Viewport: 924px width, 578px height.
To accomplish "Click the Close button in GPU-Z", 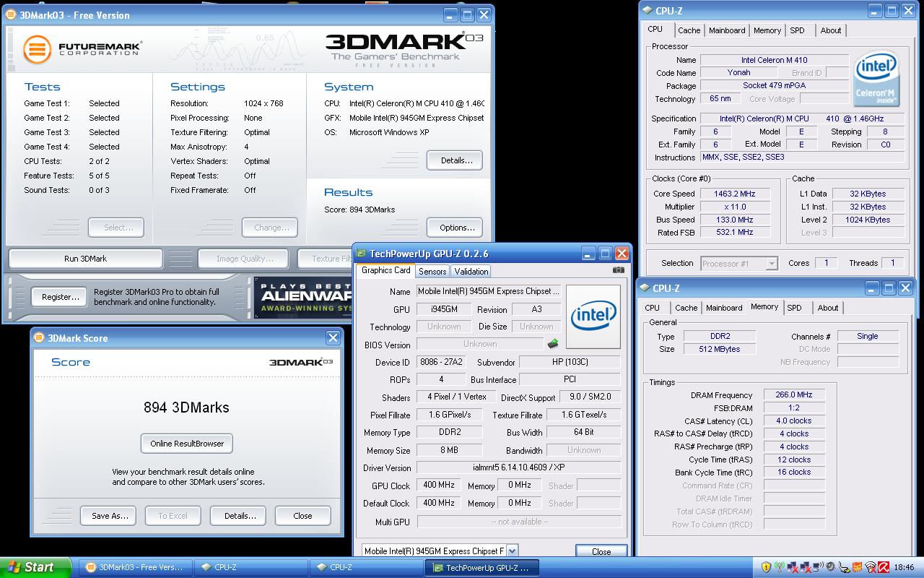I will tap(601, 551).
